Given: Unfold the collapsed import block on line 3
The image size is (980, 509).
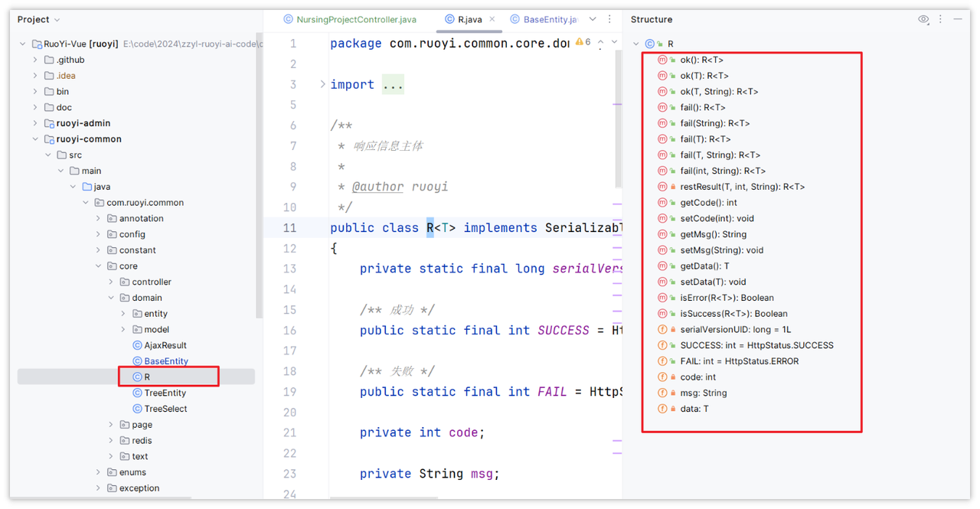Looking at the screenshot, I should pyautogui.click(x=322, y=84).
